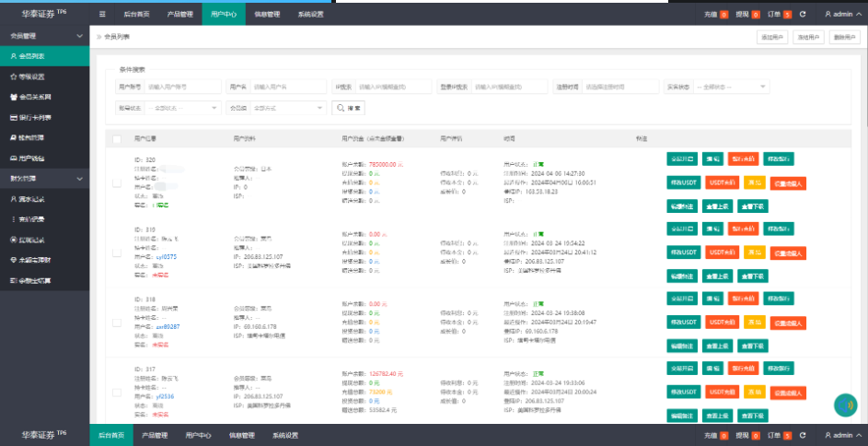Click the 添加用户 button

coord(772,37)
